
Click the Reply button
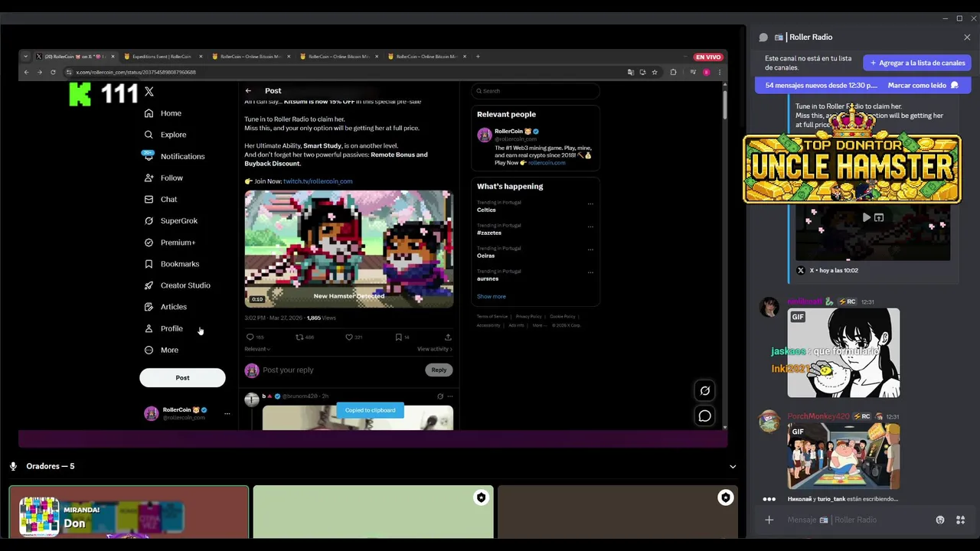[439, 370]
